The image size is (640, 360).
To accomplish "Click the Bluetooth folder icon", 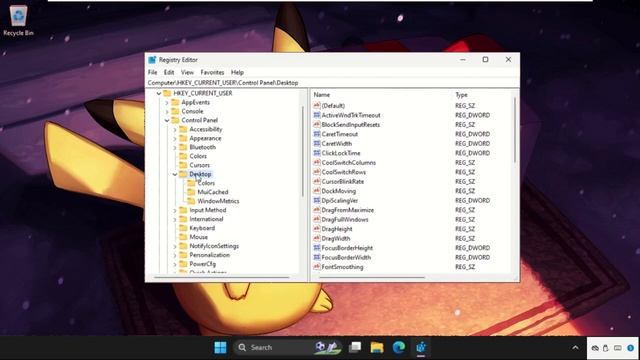I will tap(183, 147).
